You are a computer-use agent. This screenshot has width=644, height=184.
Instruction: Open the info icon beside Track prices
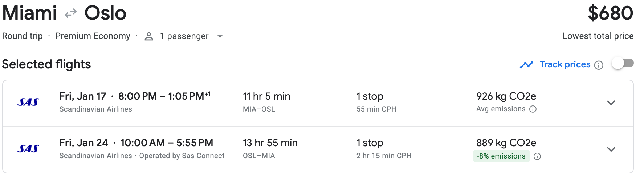[x=599, y=65]
